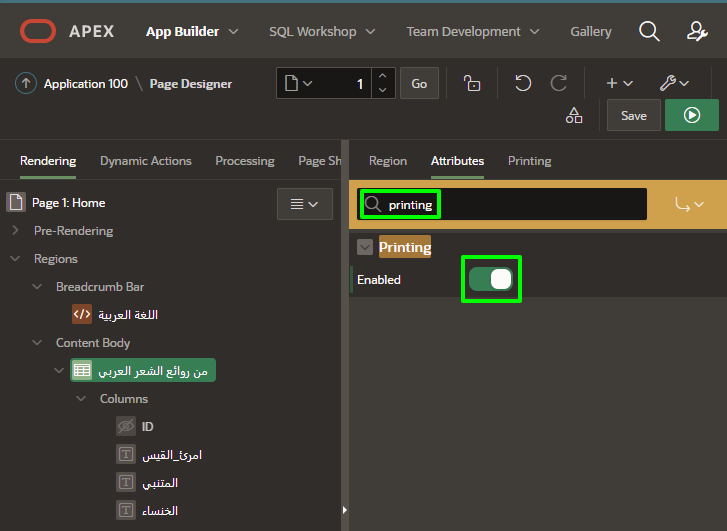Viewport: 727px width, 531px height.
Task: Click the printing filter search field
Action: pyautogui.click(x=510, y=204)
